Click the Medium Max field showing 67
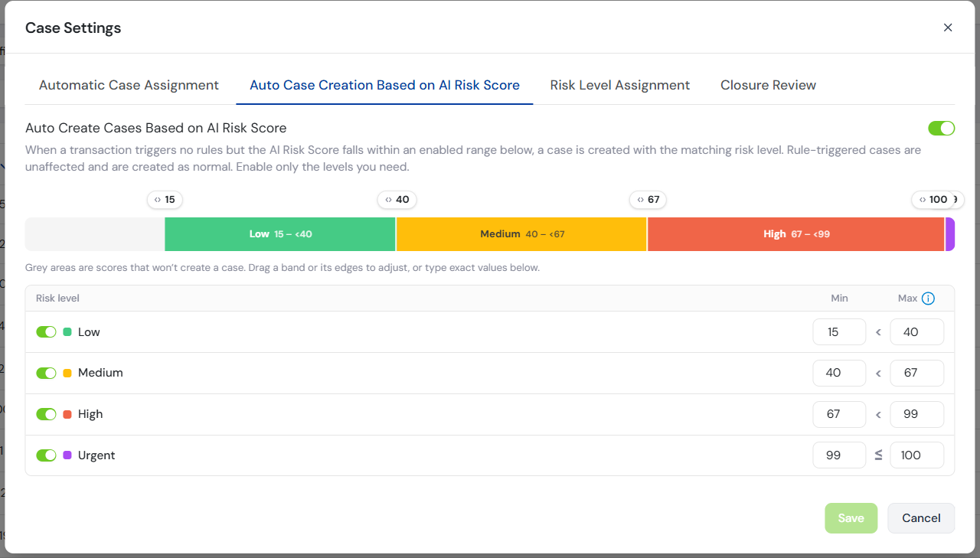 [916, 373]
